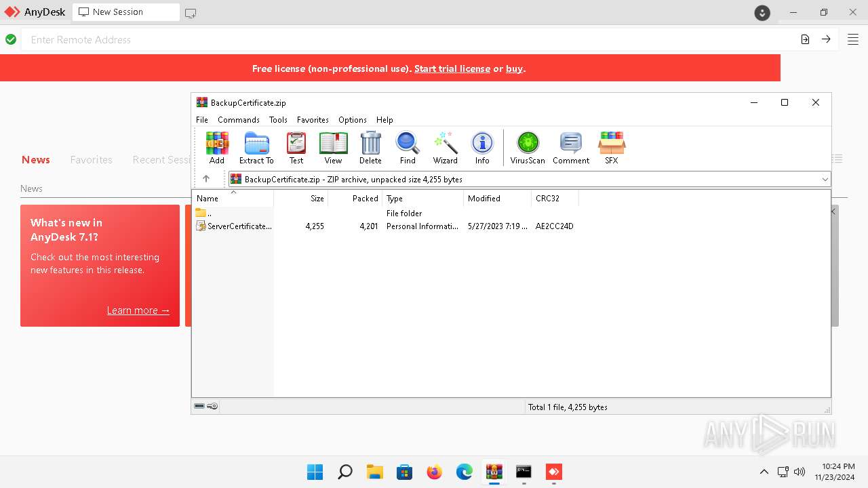Image resolution: width=868 pixels, height=488 pixels.
Task: Open the What's new in AnyDesk 7.1 card
Action: 100,266
